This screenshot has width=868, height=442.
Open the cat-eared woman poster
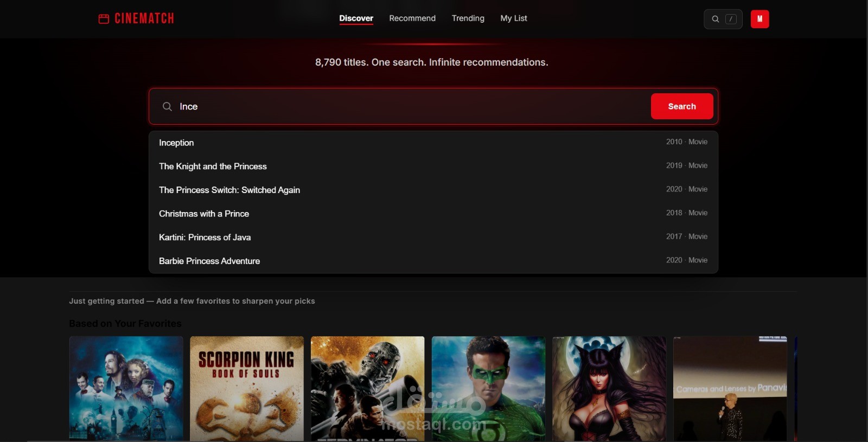609,388
